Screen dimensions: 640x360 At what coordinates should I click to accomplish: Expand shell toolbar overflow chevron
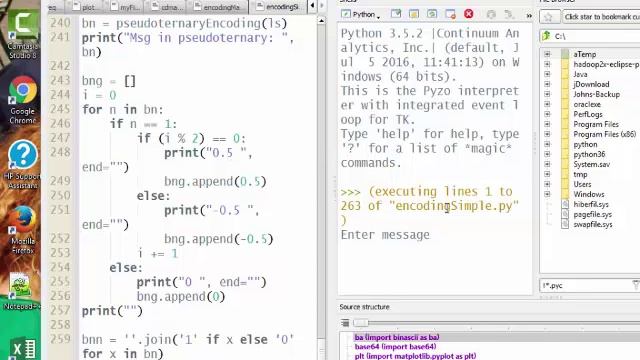(x=529, y=16)
